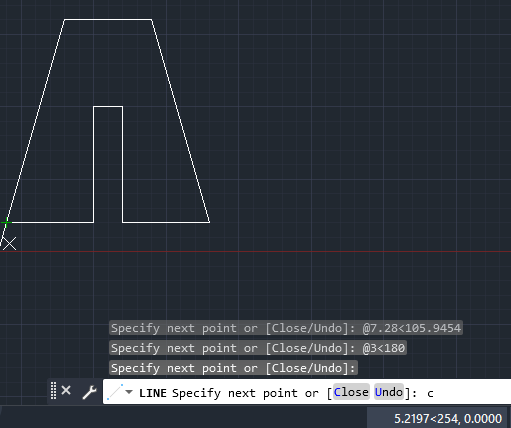Open command line customize wrench menu
Viewport: 511px width, 428px height.
89,392
